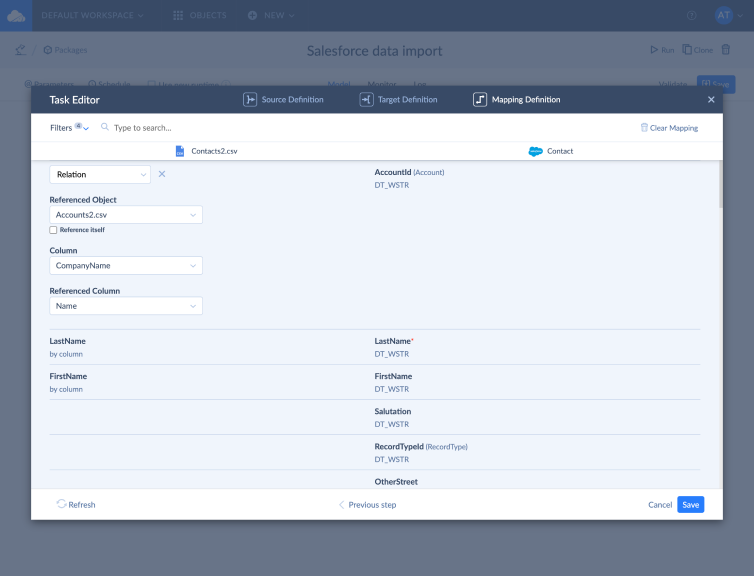Select the FirstName source mapping row
Viewport: 754px width, 576px height.
(68, 382)
